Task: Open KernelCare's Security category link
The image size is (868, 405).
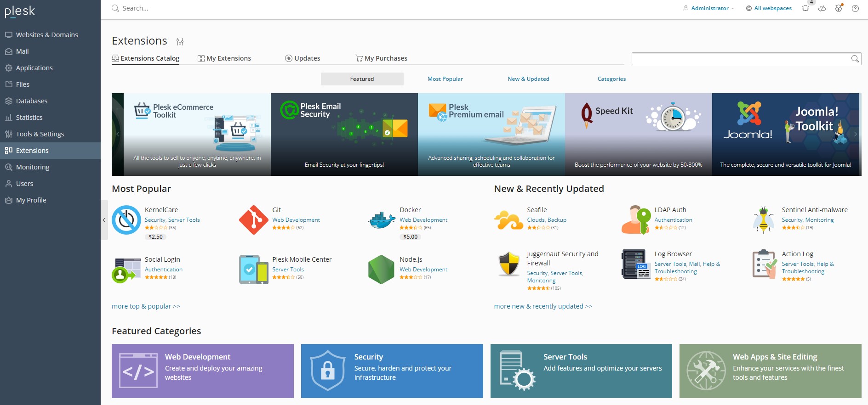Action: [x=155, y=220]
